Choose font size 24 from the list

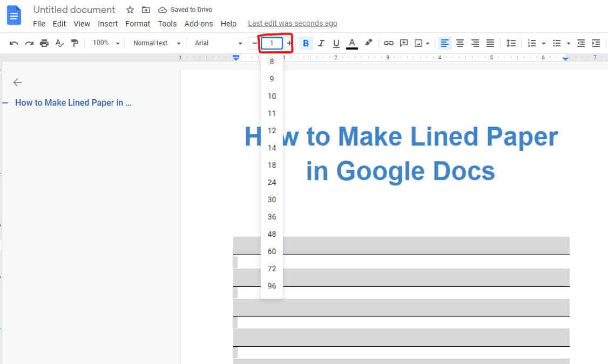coord(272,182)
